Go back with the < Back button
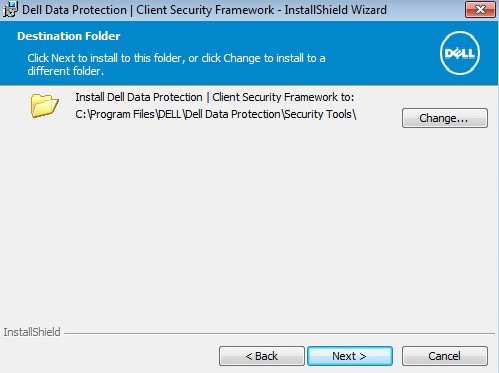 262,356
